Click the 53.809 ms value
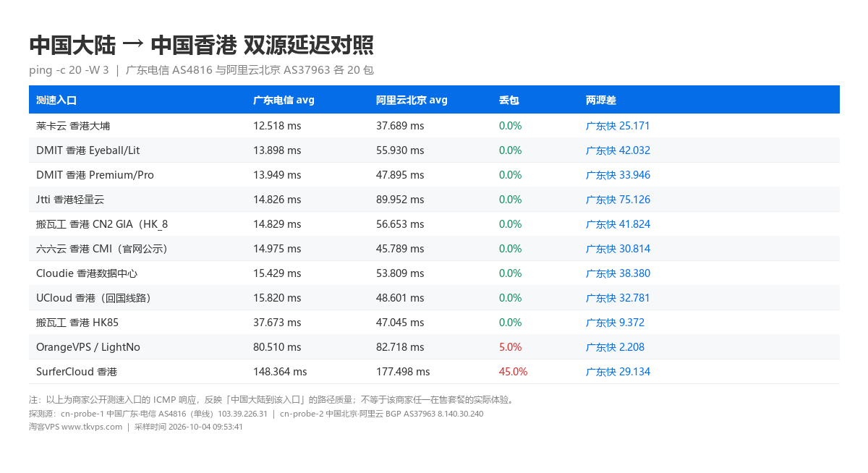Image resolution: width=868 pixels, height=473 pixels. click(400, 273)
